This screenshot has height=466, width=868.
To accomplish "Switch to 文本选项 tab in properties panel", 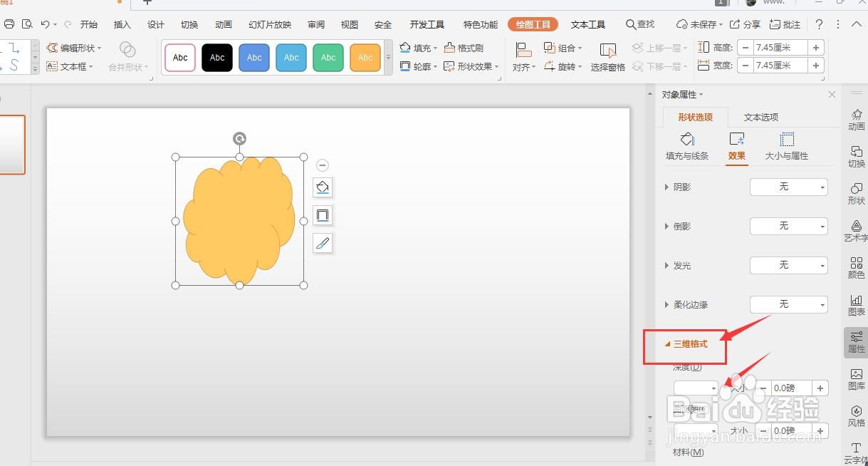I will tap(761, 117).
